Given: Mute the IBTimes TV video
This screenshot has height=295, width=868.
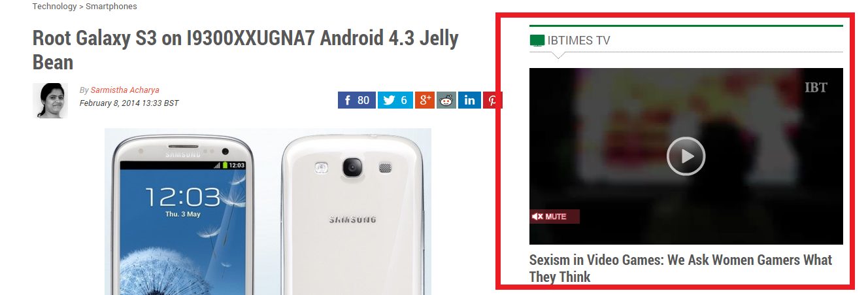Looking at the screenshot, I should coord(554,217).
